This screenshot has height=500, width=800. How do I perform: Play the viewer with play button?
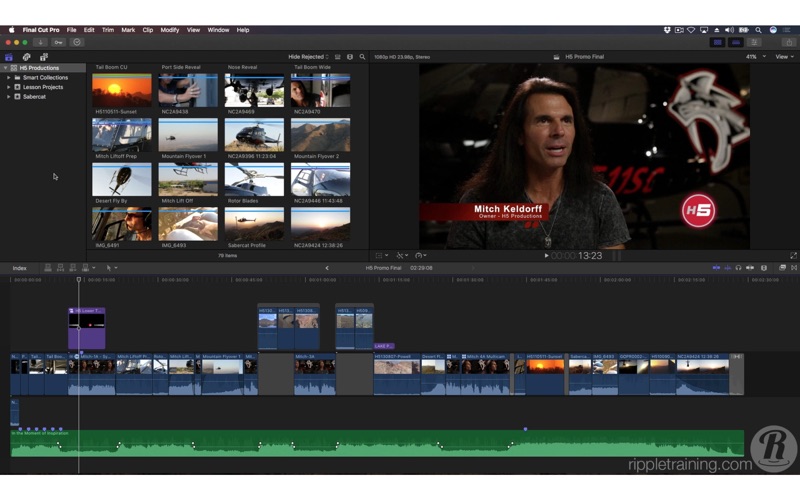(546, 256)
